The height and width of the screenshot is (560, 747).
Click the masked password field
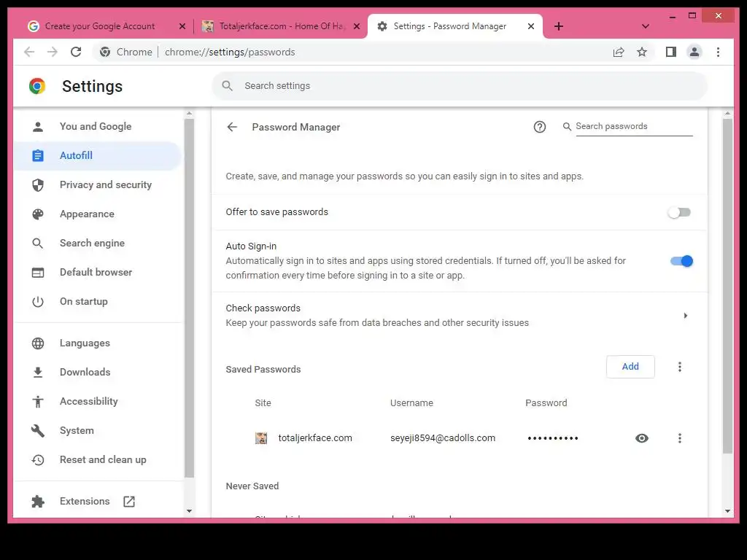(553, 438)
